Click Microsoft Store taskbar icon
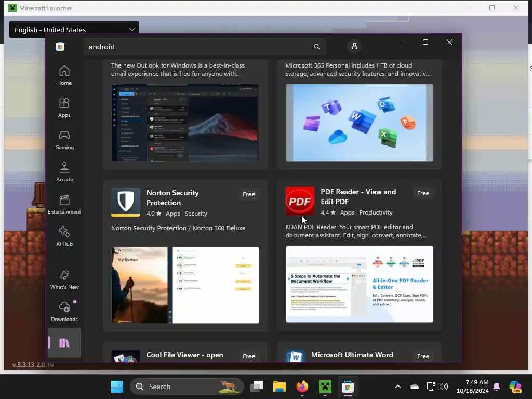 pos(348,387)
